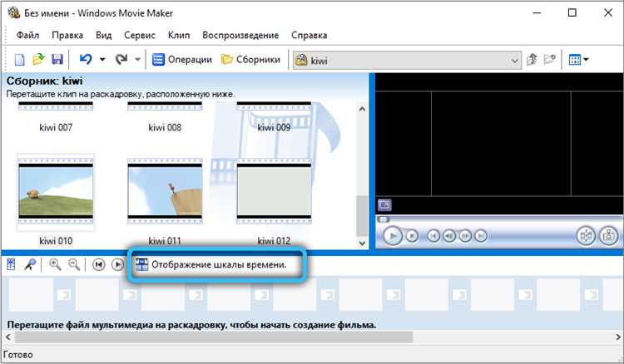Switch to Отображение шкалы времени
Image resolution: width=624 pixels, height=364 pixels.
pos(211,264)
